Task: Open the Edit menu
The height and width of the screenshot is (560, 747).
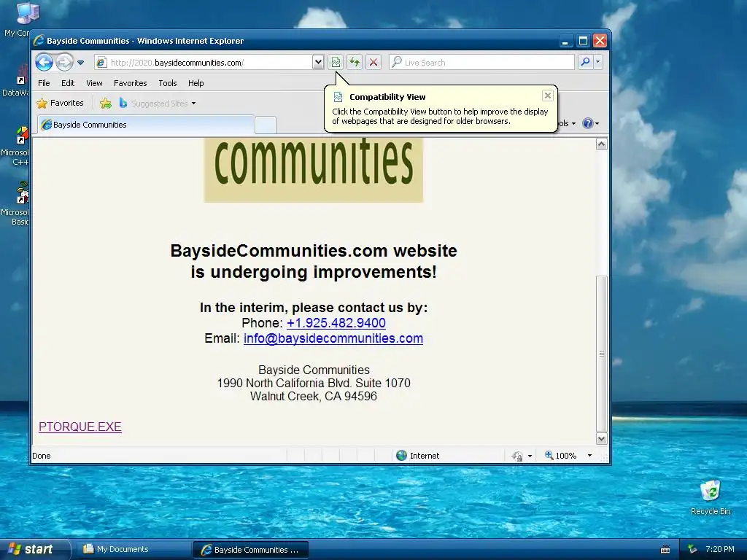Action: click(x=68, y=83)
